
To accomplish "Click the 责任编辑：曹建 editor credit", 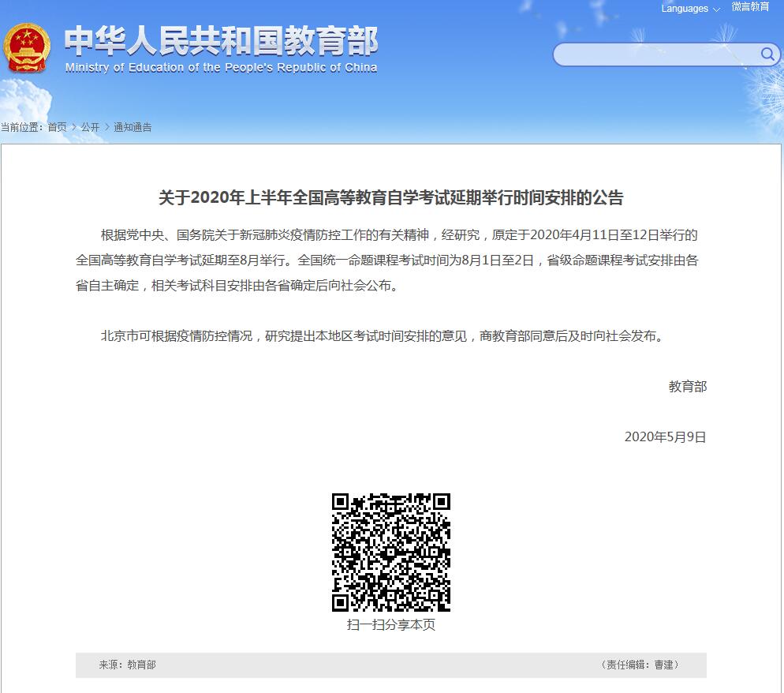I will pos(640,665).
